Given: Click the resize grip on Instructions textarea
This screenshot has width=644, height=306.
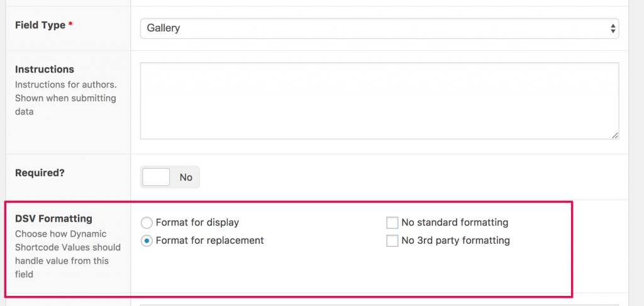Looking at the screenshot, I should 614,135.
